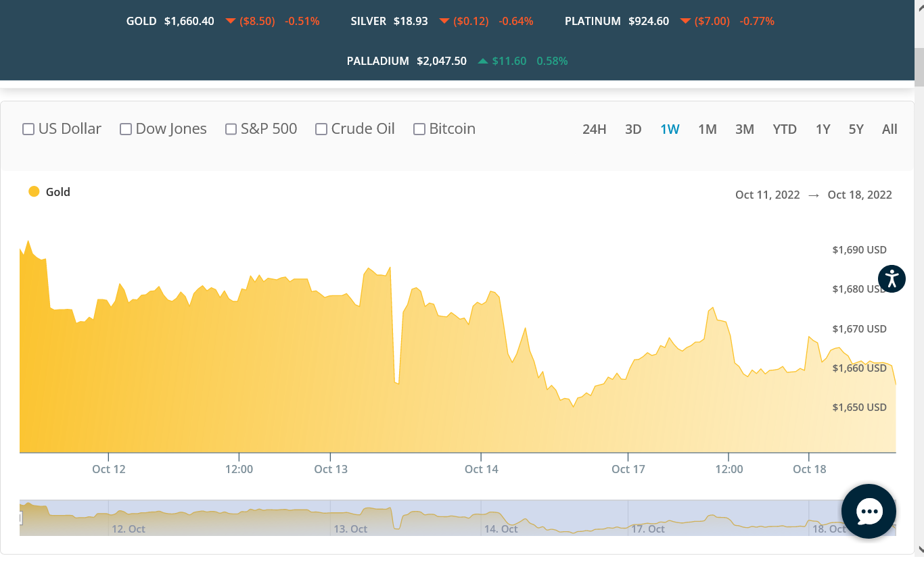Click the Oct 12 axis label
This screenshot has width=924, height=563.
click(109, 469)
